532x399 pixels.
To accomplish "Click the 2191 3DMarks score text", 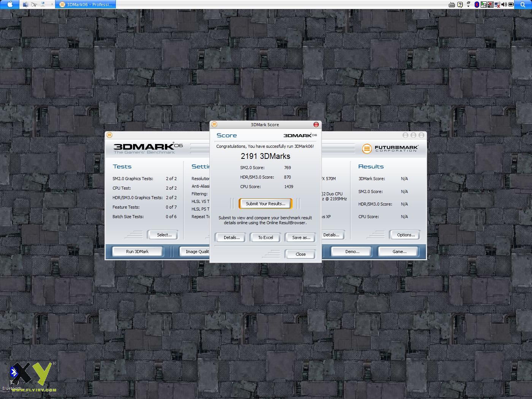I will point(266,156).
